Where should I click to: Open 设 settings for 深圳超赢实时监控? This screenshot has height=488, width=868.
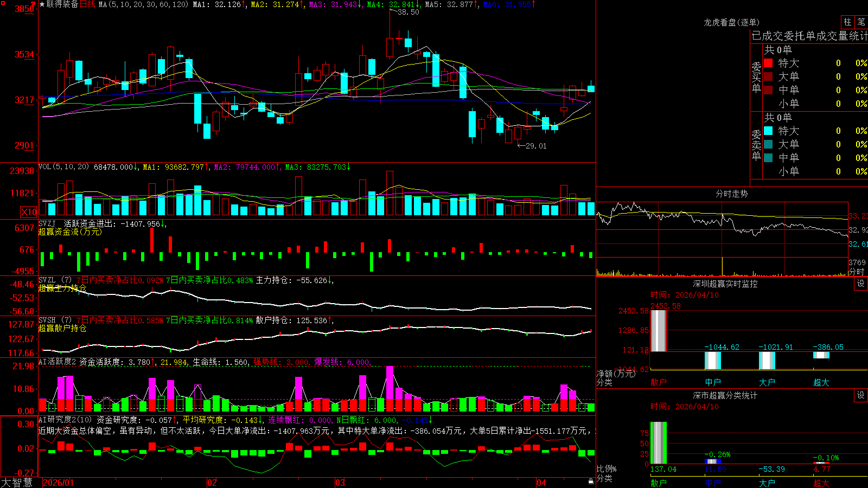pos(861,284)
